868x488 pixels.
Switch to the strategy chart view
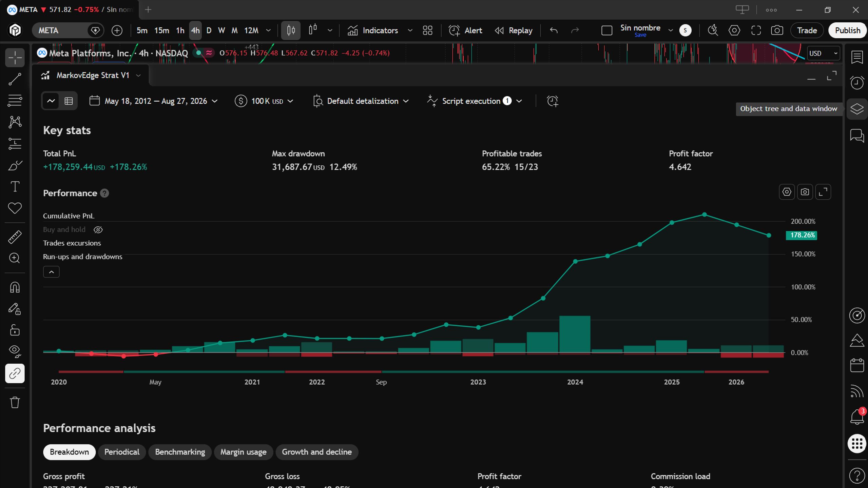pyautogui.click(x=51, y=101)
